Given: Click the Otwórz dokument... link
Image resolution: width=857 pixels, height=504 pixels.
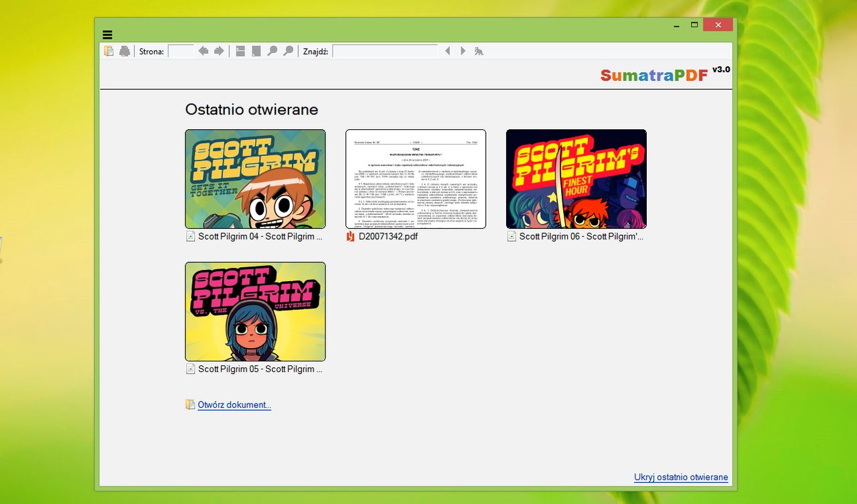Looking at the screenshot, I should [x=234, y=405].
